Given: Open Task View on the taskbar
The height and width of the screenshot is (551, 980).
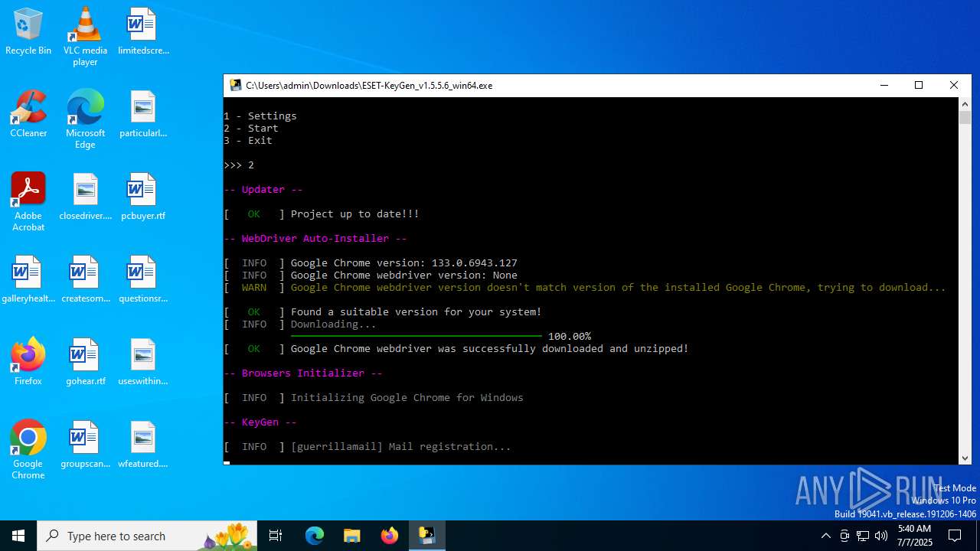Looking at the screenshot, I should tap(276, 536).
